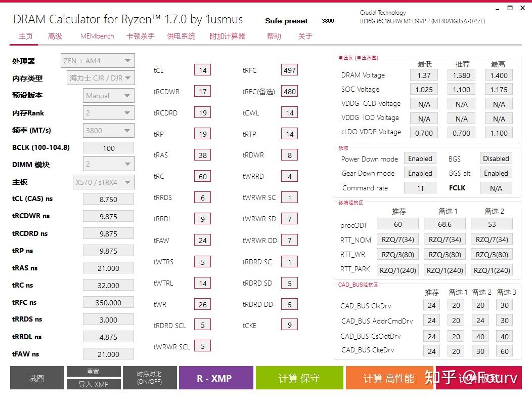Image resolution: width=532 pixels, height=400 pixels.
Task: Select recommended CAD_BUS ClkDrv 24
Action: (431, 305)
